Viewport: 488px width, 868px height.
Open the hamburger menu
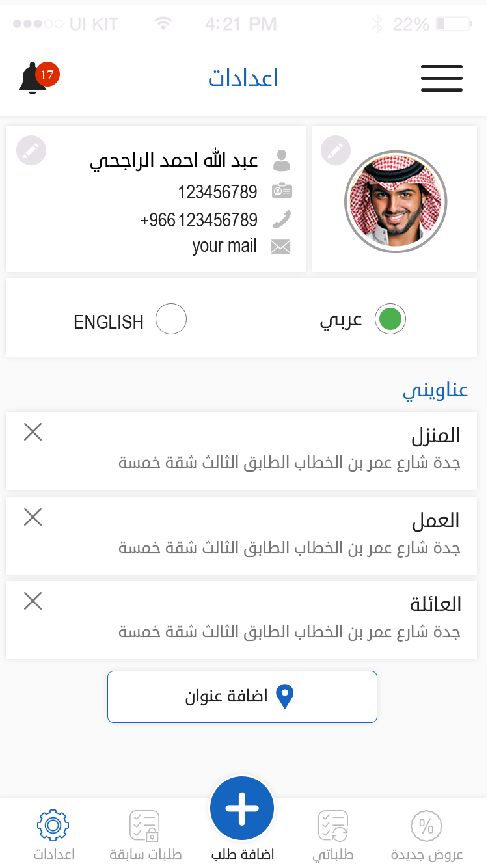pos(441,79)
